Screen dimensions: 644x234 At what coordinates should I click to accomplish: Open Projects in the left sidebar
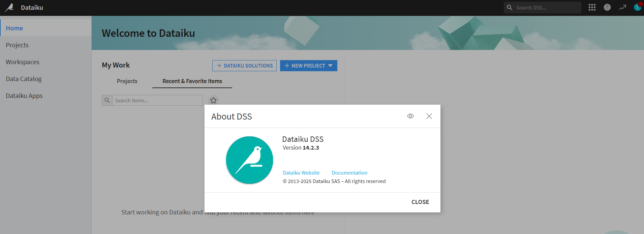click(46, 45)
